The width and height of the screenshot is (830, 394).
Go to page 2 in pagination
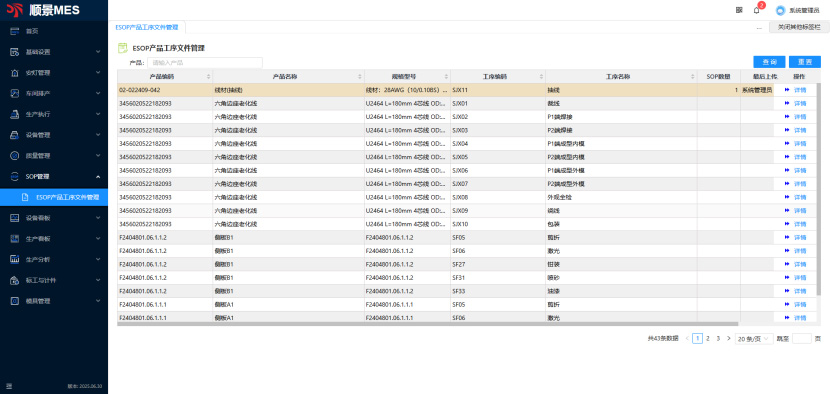[708, 338]
